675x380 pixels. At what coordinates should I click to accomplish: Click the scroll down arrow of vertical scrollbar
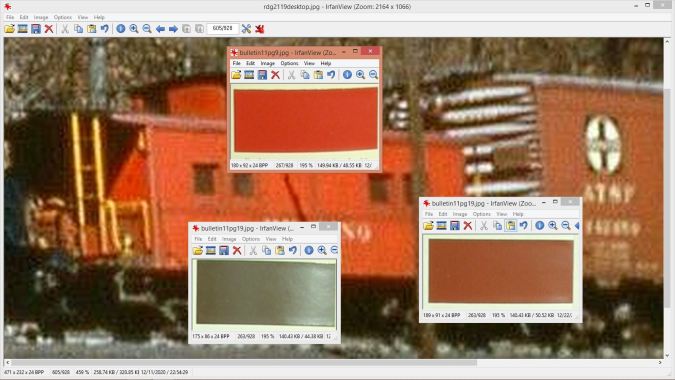pos(668,355)
